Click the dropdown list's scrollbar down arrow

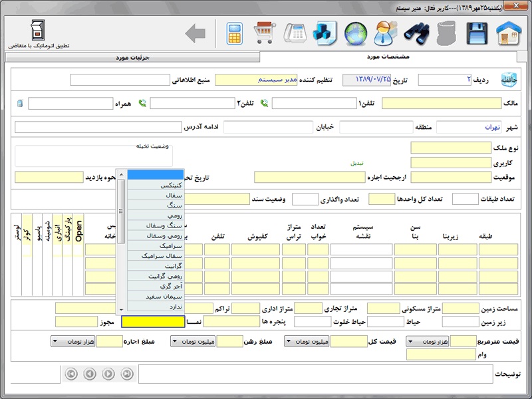(120, 310)
